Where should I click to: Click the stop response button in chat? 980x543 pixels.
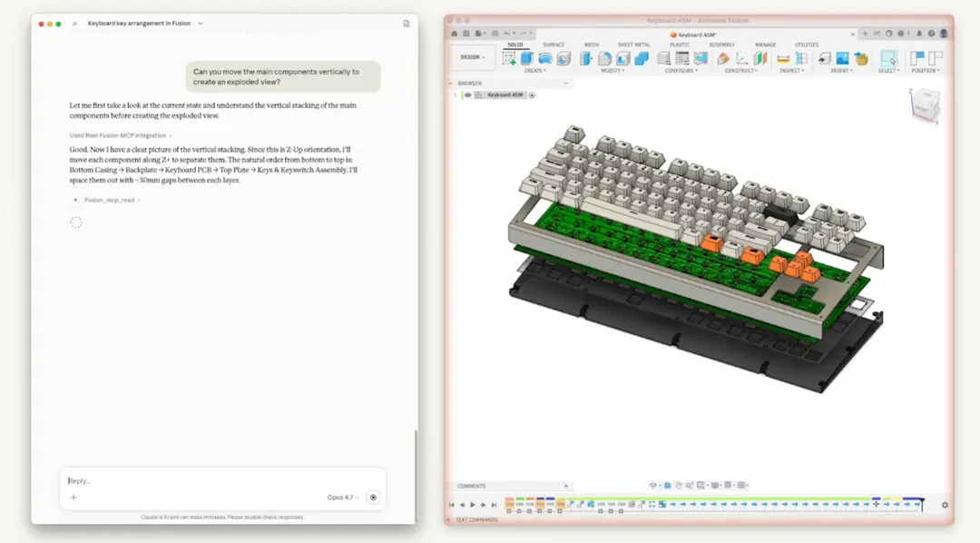[x=373, y=498]
